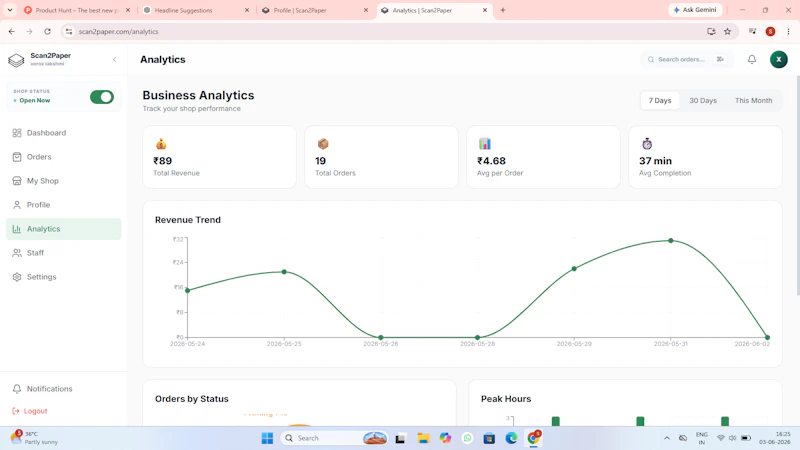Open Chrome's three-dot menu

click(788, 32)
